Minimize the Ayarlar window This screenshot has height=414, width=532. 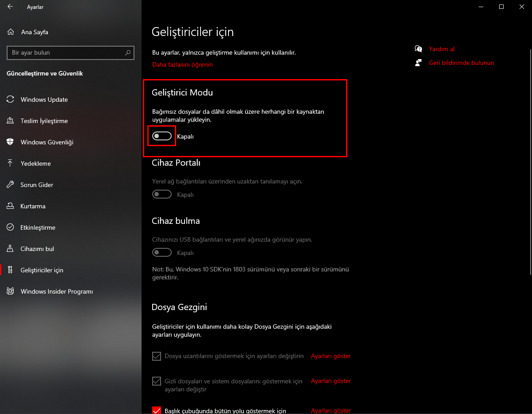click(481, 7)
